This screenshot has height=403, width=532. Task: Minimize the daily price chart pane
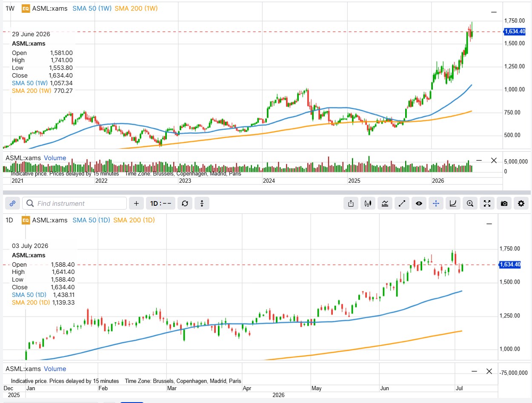(489, 224)
